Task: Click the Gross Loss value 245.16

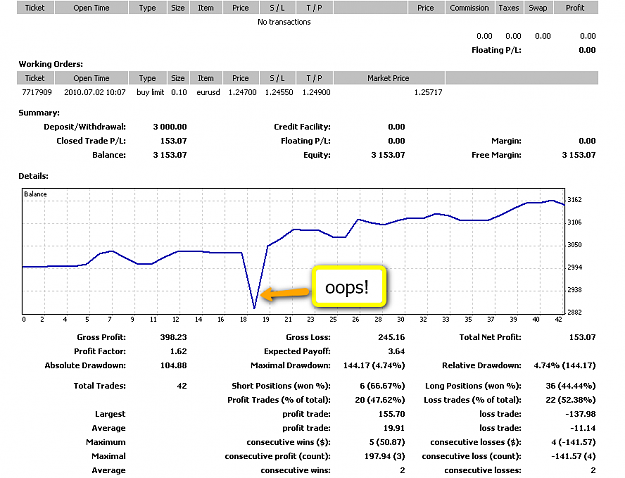Action: (391, 337)
